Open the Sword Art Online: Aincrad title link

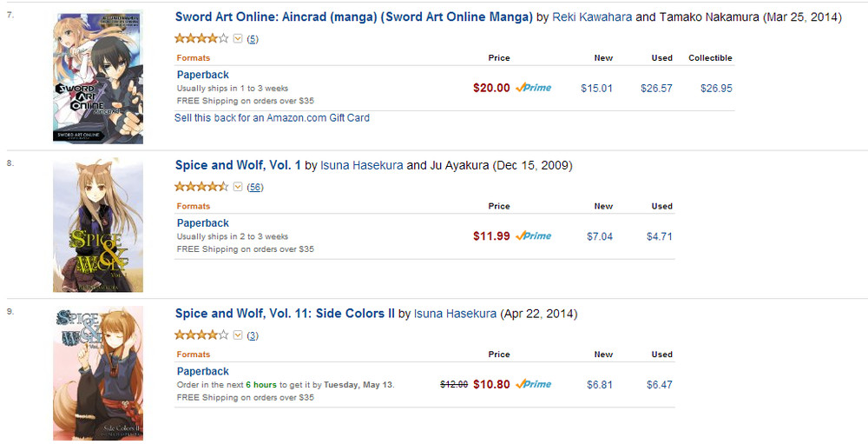[x=353, y=17]
